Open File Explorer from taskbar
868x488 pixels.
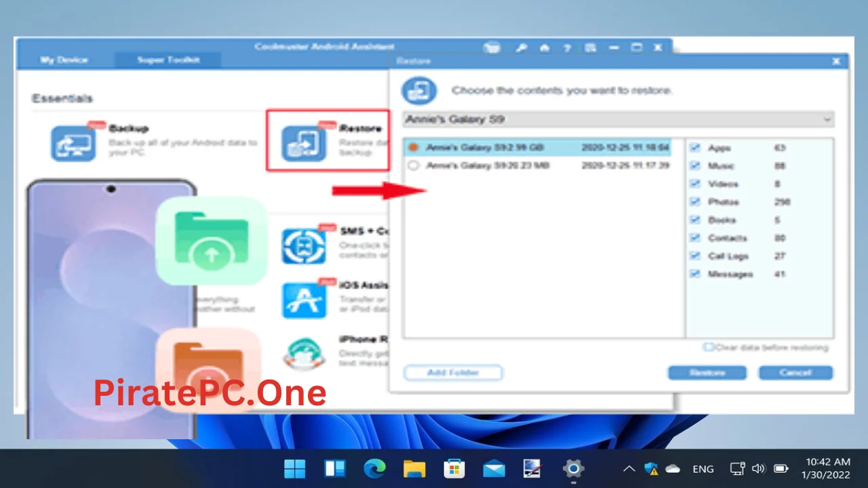point(414,468)
